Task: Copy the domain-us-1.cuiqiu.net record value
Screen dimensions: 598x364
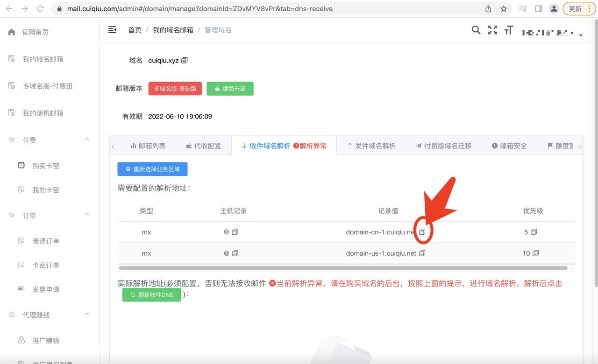Action: 422,253
